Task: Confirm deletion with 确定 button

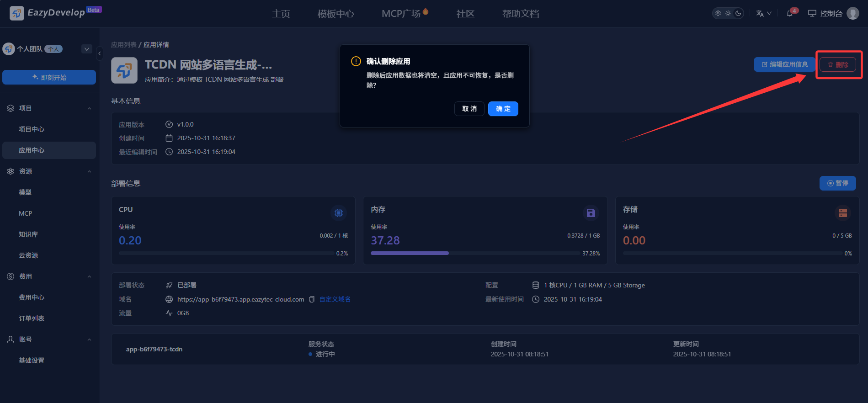Action: tap(503, 109)
